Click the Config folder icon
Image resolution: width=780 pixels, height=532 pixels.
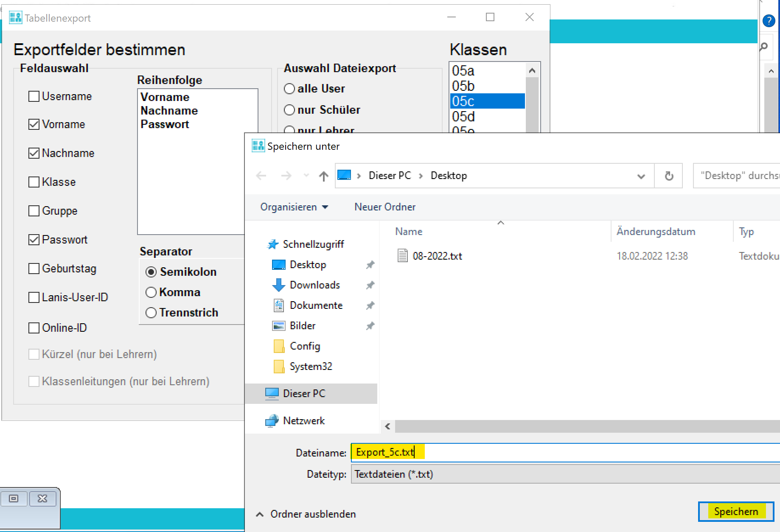pos(279,346)
